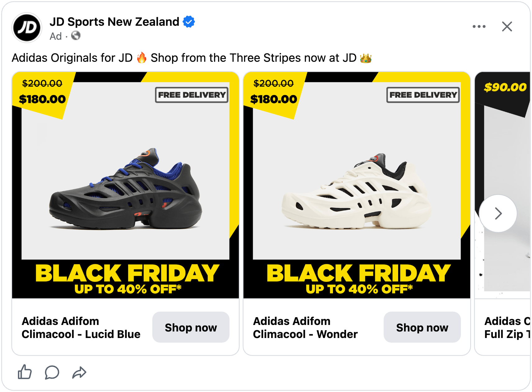Click the Adidas Adifom Climacool - Lucid Blue title
Screen dimensions: 532x392
coord(81,327)
